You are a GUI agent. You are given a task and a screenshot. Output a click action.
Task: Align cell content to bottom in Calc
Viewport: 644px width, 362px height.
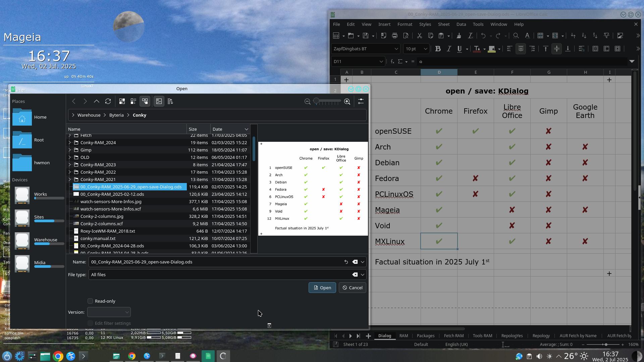coord(568,49)
